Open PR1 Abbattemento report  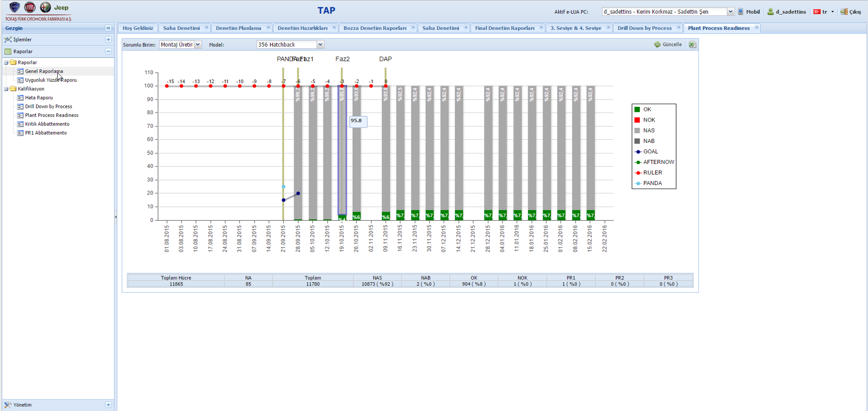click(x=46, y=133)
